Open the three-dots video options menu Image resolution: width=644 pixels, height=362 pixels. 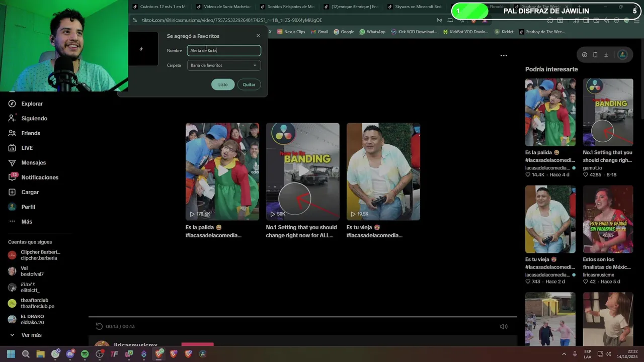click(x=504, y=55)
